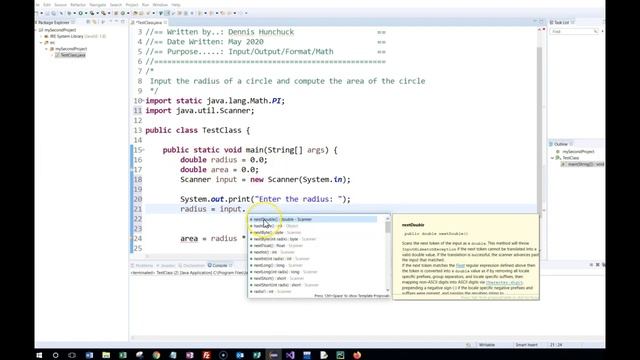The height and width of the screenshot is (360, 640).
Task: Click the down arrow of the proposal list scrollbar
Action: pyautogui.click(x=388, y=290)
